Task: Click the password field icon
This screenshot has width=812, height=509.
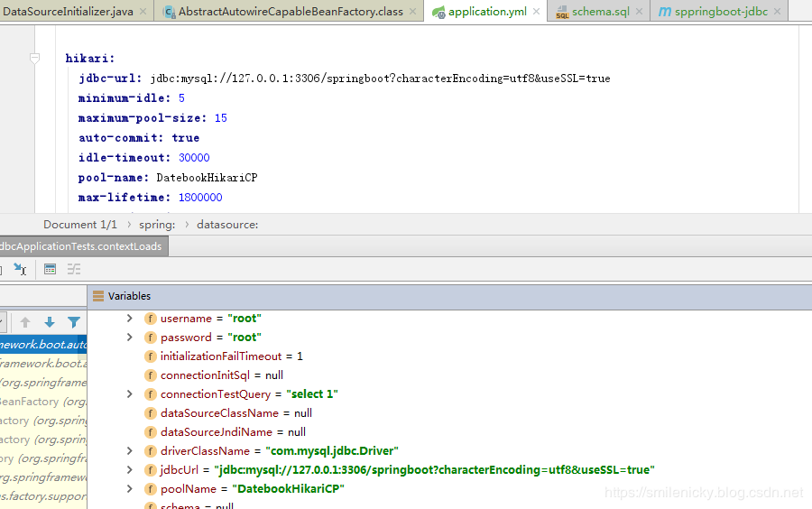Action: click(150, 338)
